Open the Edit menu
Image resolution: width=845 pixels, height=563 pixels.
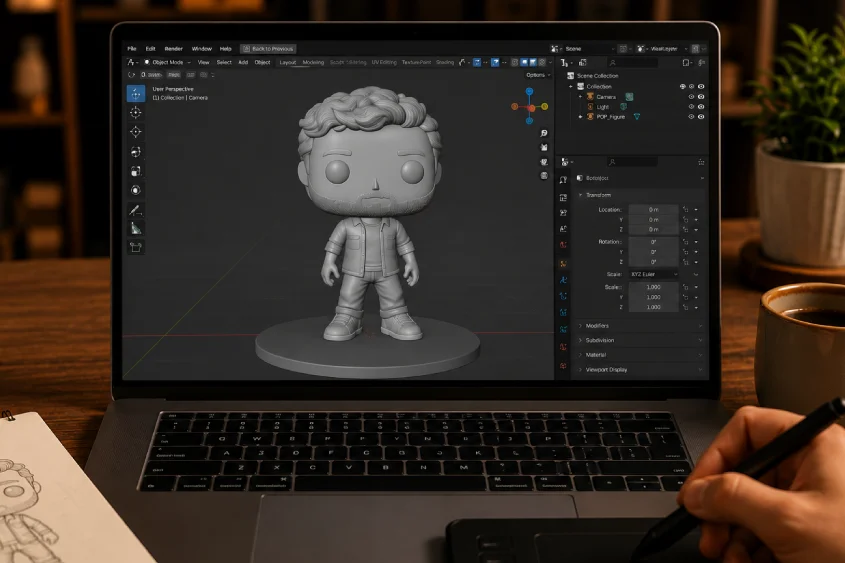[150, 48]
